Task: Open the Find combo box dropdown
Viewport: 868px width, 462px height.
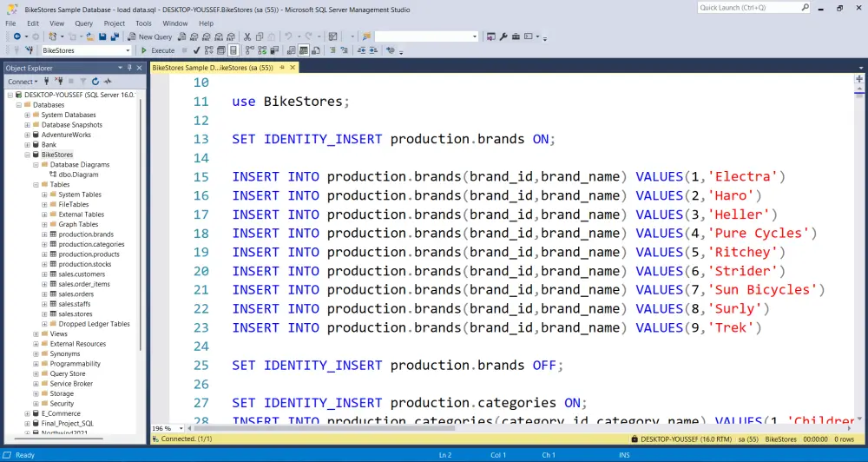Action: [x=475, y=36]
